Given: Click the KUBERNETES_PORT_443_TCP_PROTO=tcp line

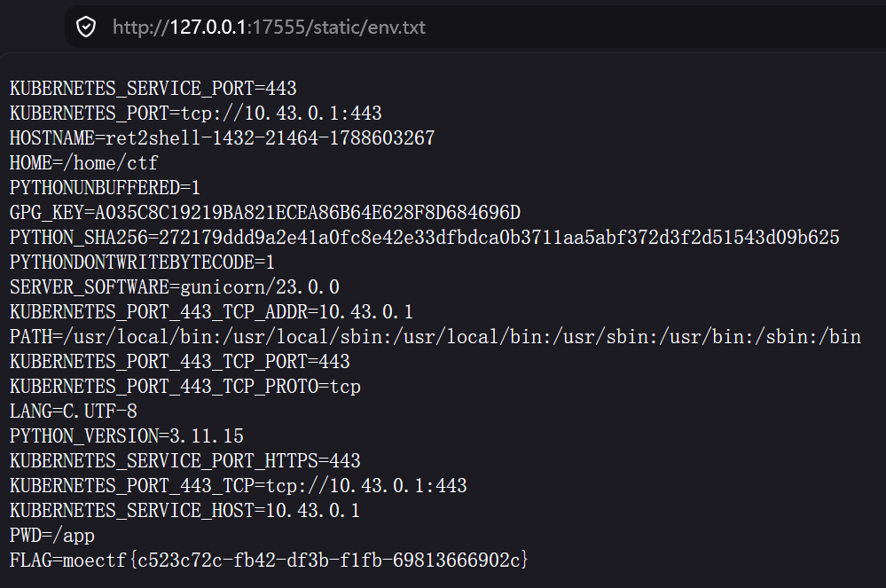Looking at the screenshot, I should pyautogui.click(x=185, y=387).
